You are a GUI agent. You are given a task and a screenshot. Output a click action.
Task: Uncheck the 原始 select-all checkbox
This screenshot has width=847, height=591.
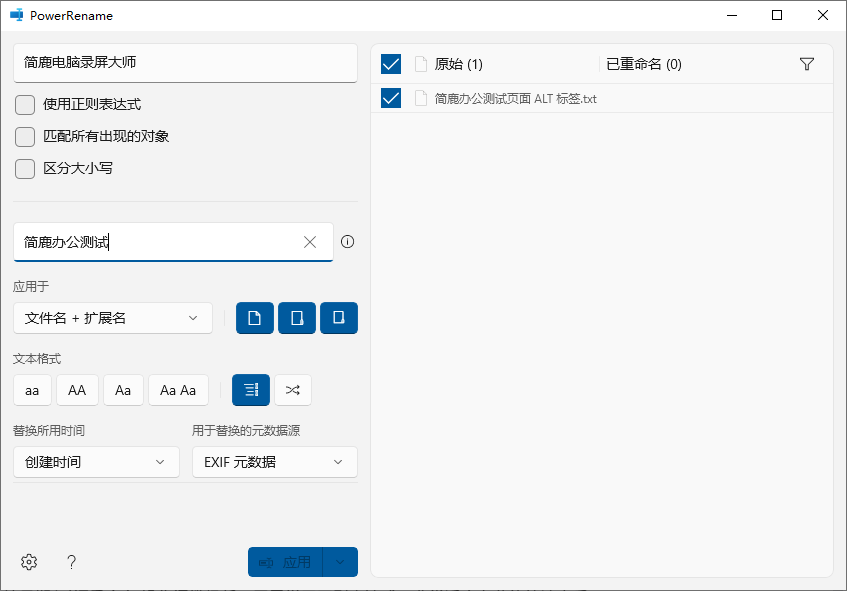[x=390, y=63]
